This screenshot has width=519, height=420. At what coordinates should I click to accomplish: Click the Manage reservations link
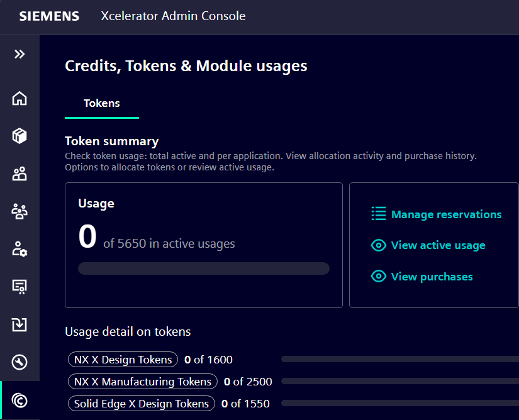pyautogui.click(x=446, y=214)
